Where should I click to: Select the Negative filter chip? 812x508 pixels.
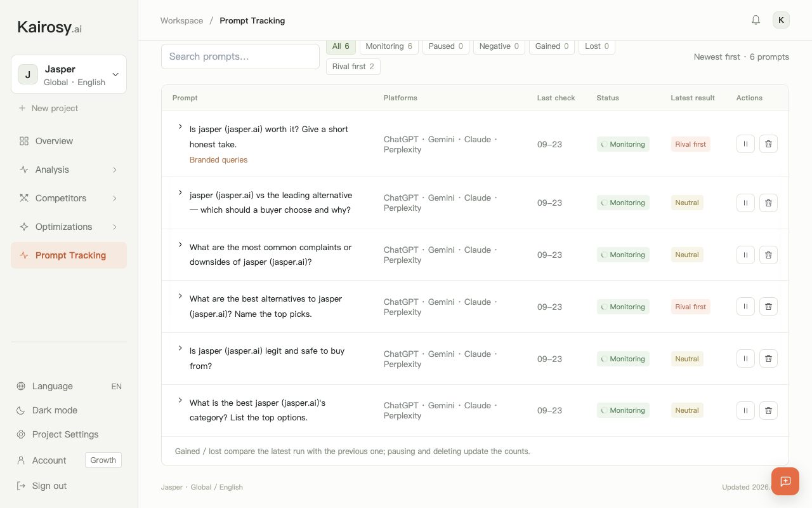[499, 46]
